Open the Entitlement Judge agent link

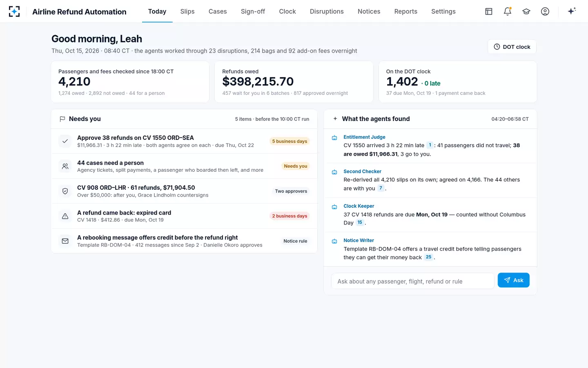tap(365, 137)
